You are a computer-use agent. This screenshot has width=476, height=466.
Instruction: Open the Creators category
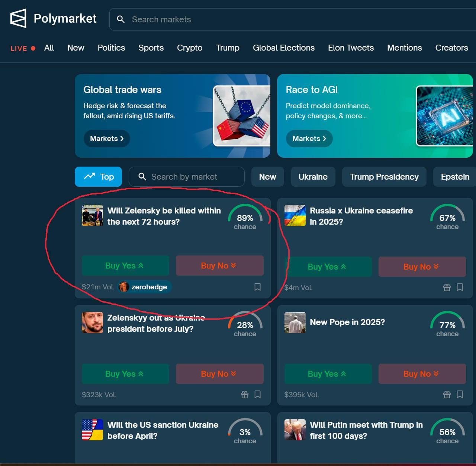451,48
